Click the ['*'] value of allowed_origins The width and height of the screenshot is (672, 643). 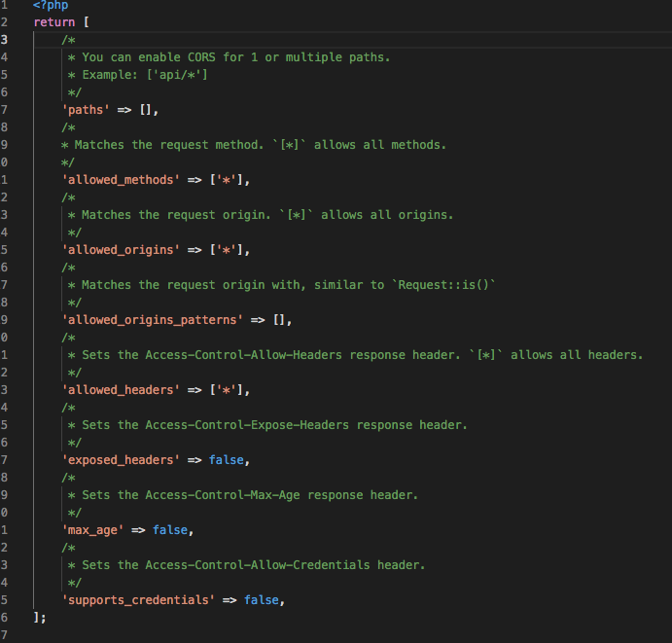[x=227, y=250]
